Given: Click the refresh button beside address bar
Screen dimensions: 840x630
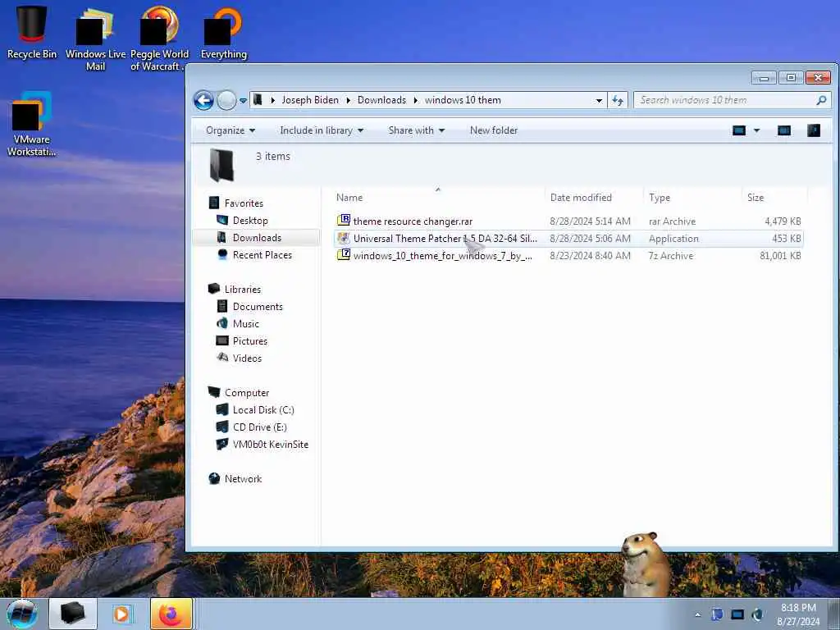Looking at the screenshot, I should tap(618, 100).
